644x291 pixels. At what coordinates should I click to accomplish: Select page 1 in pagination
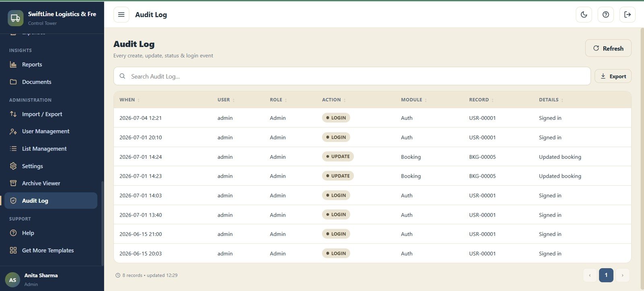click(x=606, y=275)
